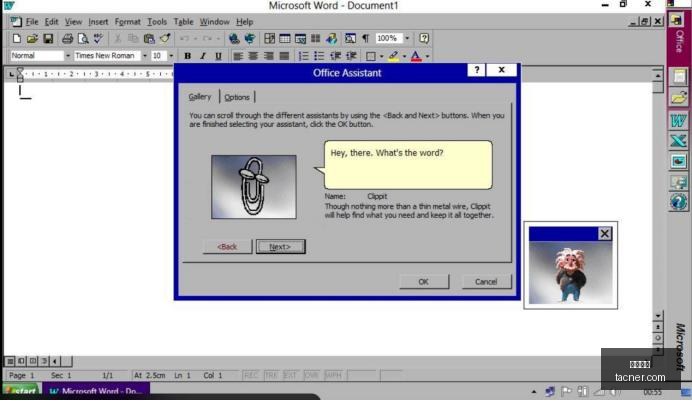Switch to Normal View in bottom corner
692x401 pixels.
[10, 361]
